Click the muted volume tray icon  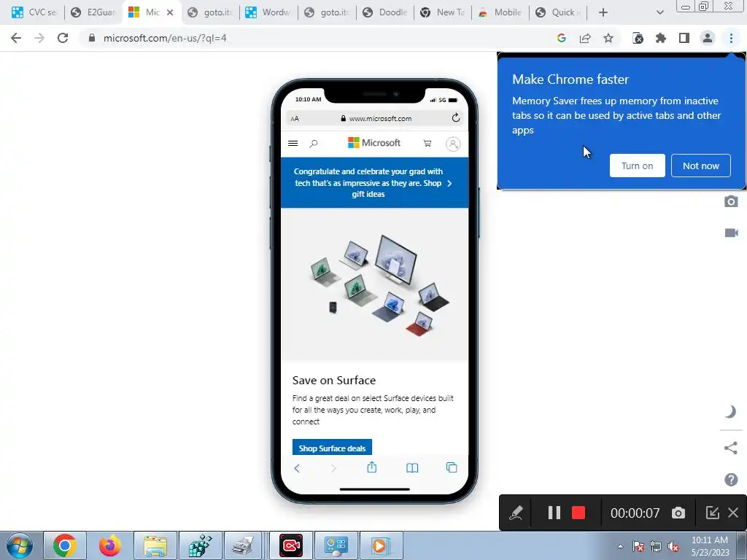[673, 547]
